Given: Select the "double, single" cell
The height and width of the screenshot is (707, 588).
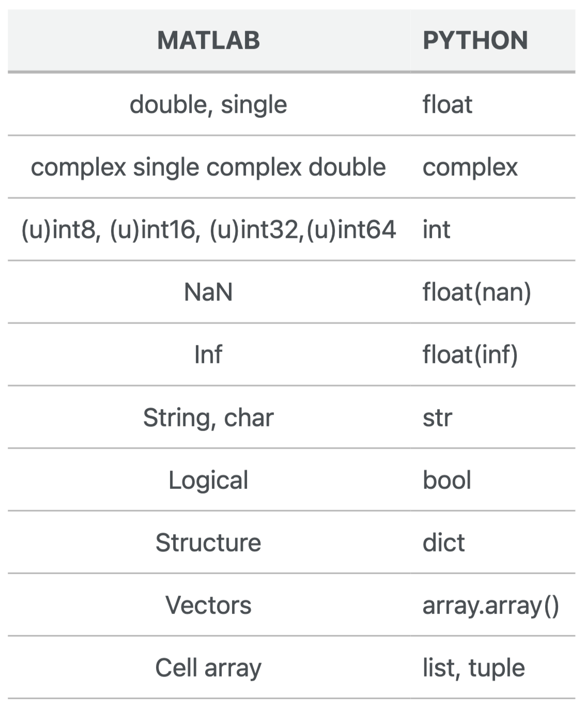Looking at the screenshot, I should pos(208,104).
